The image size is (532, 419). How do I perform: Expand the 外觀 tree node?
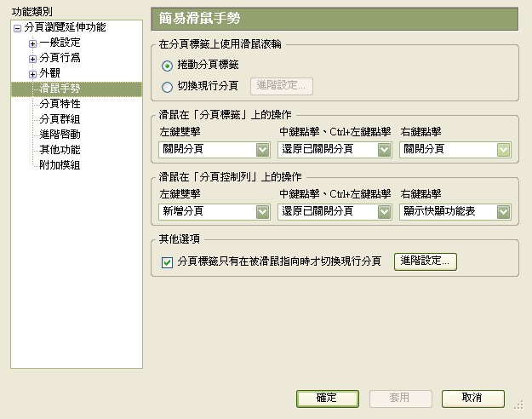pyautogui.click(x=32, y=74)
